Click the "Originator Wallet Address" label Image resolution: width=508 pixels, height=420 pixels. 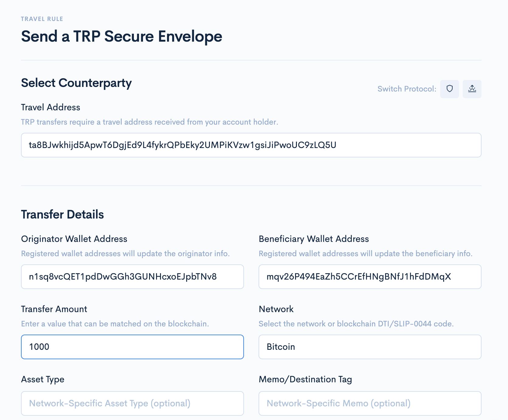(74, 239)
